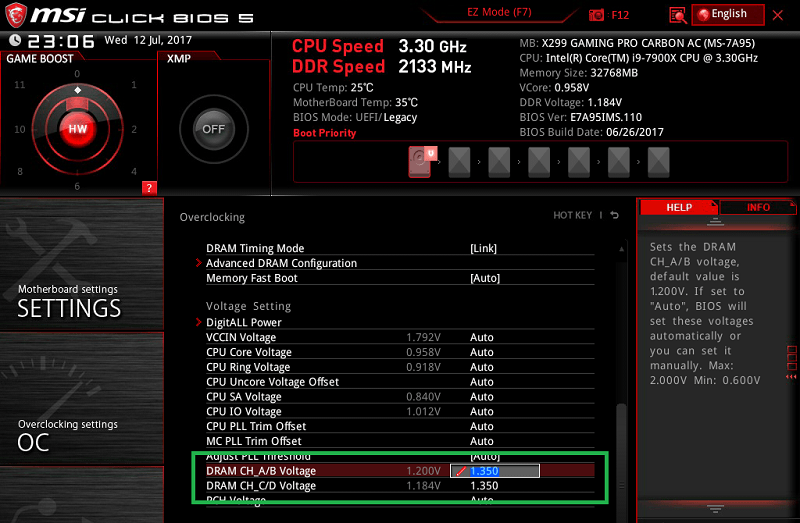Open the HOT KEY list
Screen dimensions: 800x523
pyautogui.click(x=572, y=215)
